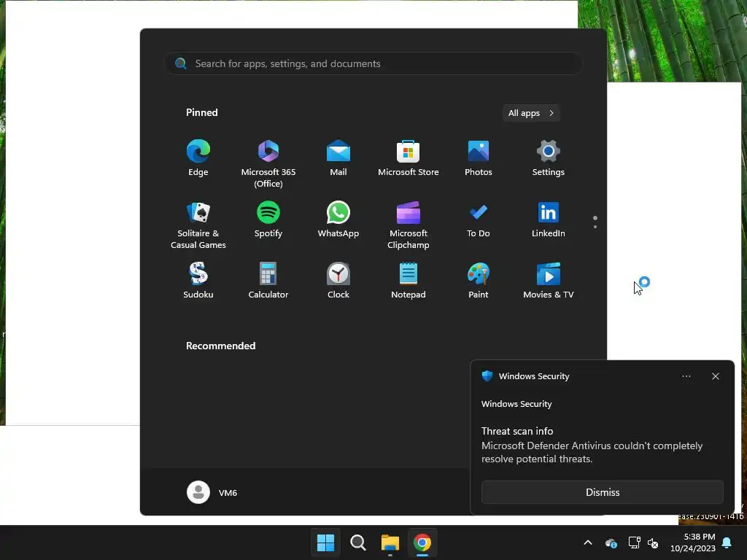Open network status tray icon

point(634,542)
